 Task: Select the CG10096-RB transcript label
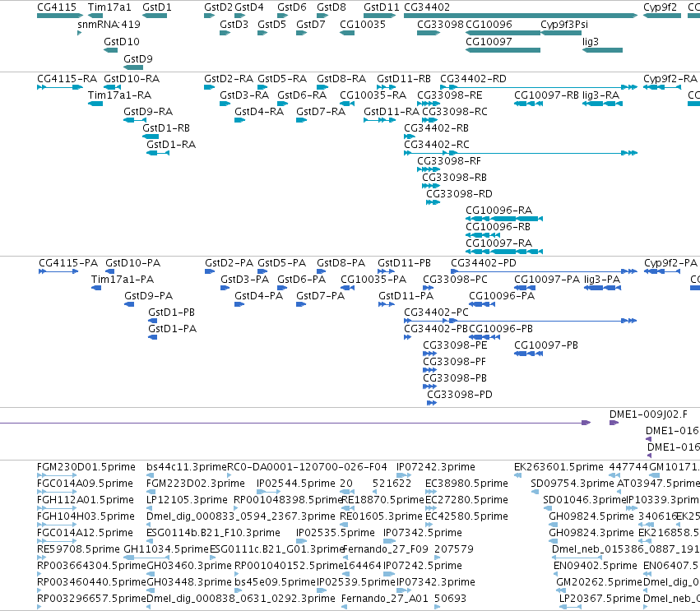click(498, 227)
